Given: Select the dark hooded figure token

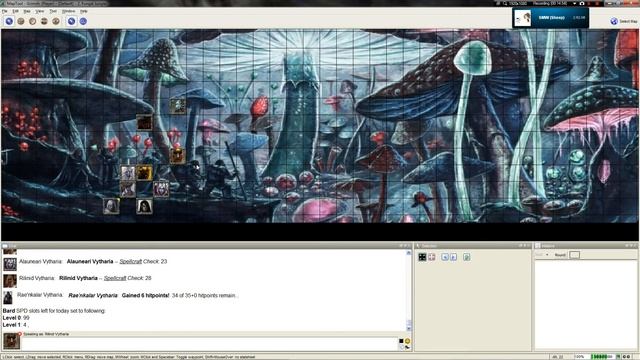Looking at the screenshot, I should pos(144,206).
